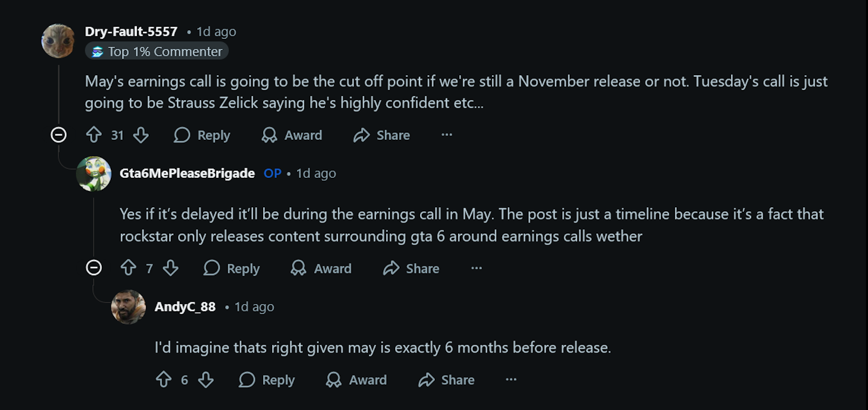The width and height of the screenshot is (868, 410).
Task: Reply to Dry-Fault-5557's comment
Action: [202, 135]
